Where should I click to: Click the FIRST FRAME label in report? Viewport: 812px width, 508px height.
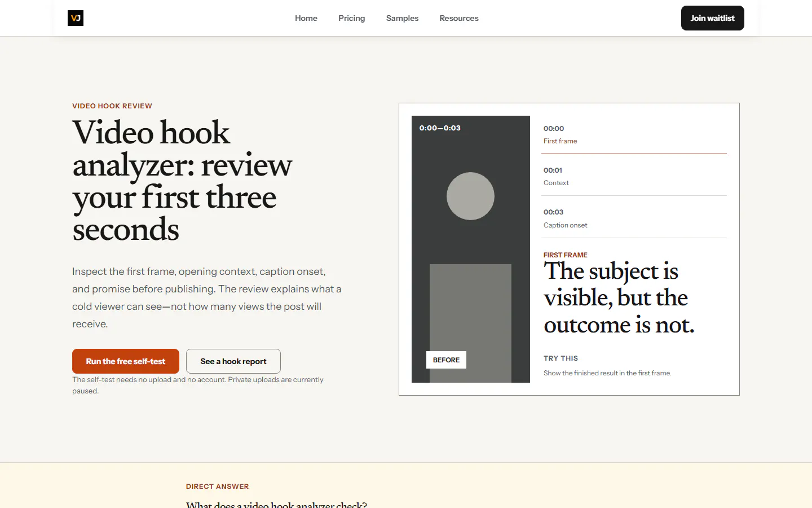pyautogui.click(x=566, y=255)
